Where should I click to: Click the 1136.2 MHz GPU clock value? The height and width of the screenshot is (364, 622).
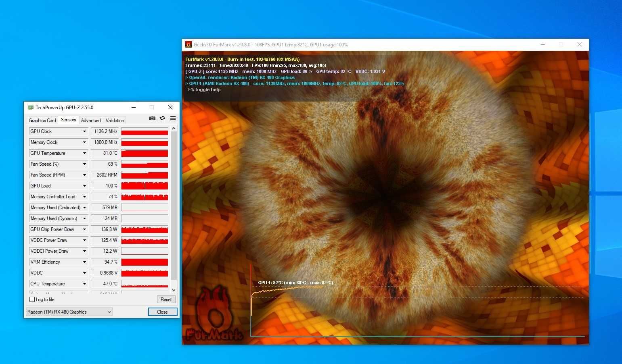[105, 131]
